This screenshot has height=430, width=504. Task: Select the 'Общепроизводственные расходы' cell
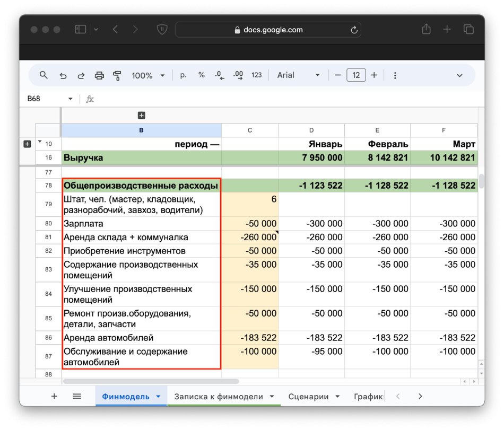(142, 185)
